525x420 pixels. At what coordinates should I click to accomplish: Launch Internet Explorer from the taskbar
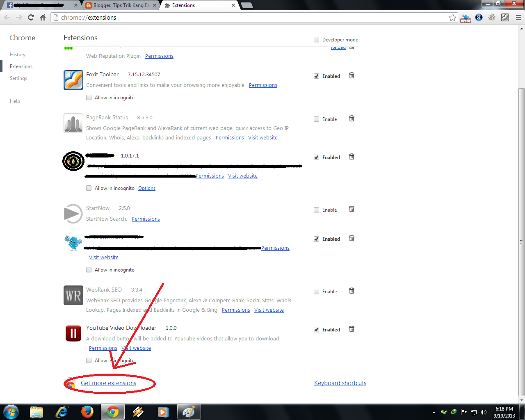[x=62, y=412]
